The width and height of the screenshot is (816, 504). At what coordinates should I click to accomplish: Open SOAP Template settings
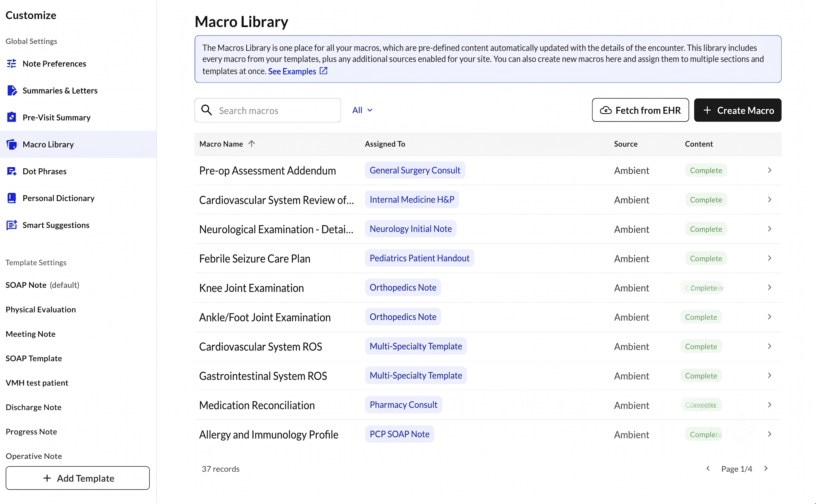click(x=34, y=358)
